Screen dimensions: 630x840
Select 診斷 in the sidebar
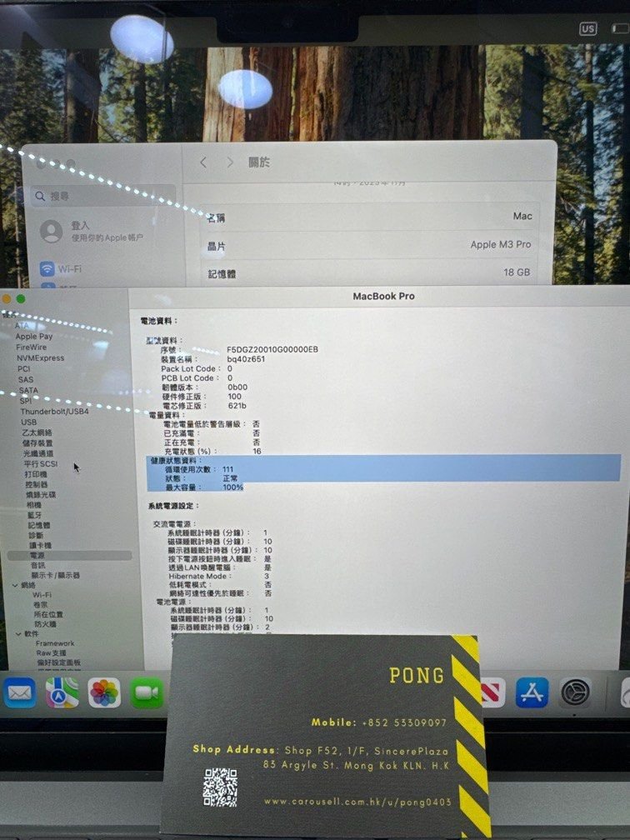tap(36, 535)
